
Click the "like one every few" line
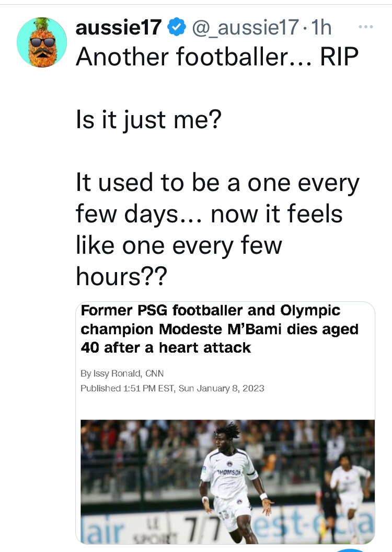179,246
